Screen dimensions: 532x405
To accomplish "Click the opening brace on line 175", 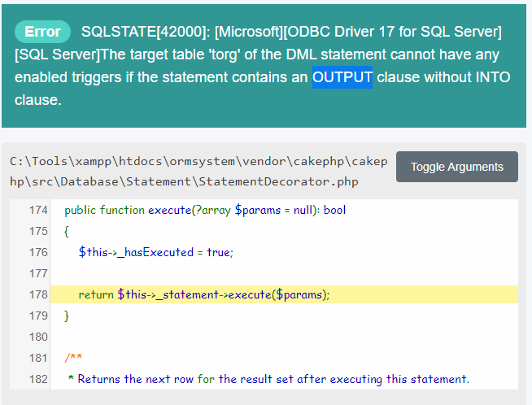I will tap(67, 231).
